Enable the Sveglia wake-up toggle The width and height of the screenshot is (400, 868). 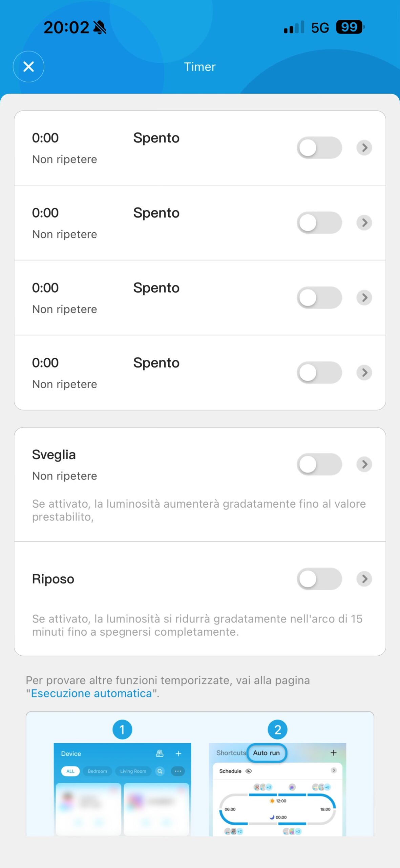[319, 464]
